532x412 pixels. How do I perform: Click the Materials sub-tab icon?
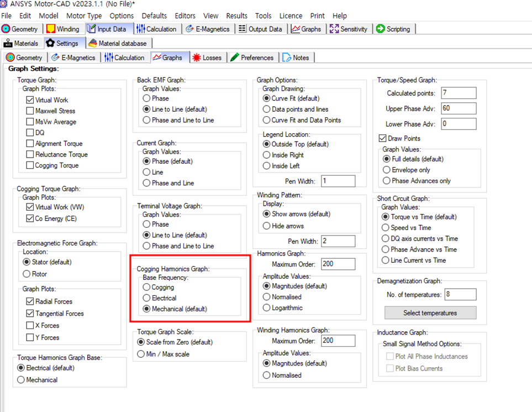(x=8, y=43)
